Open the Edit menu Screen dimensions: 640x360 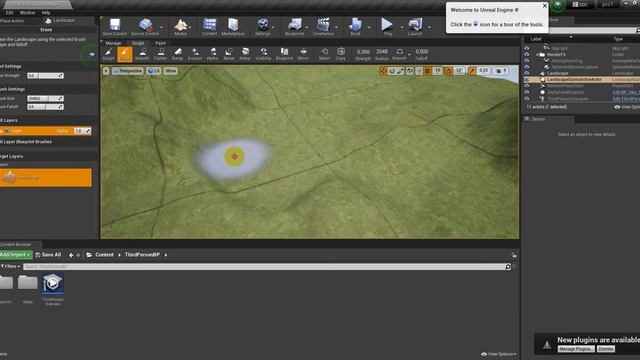pyautogui.click(x=9, y=13)
